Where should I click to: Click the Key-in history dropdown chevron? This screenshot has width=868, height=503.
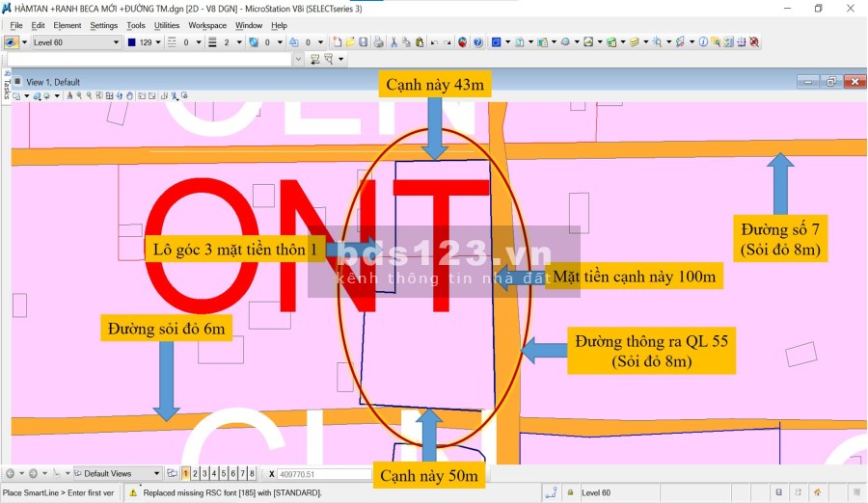click(298, 59)
